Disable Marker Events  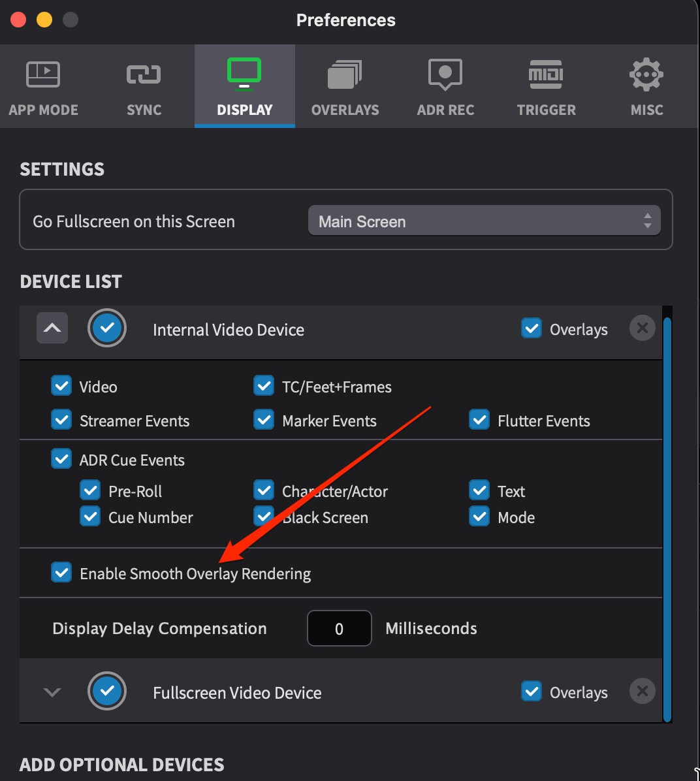tap(264, 420)
